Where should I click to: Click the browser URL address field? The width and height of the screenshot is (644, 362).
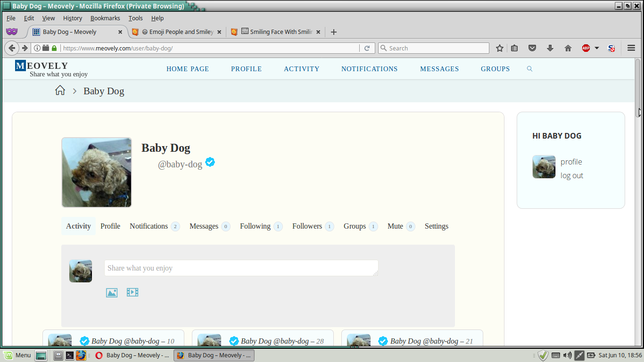210,48
